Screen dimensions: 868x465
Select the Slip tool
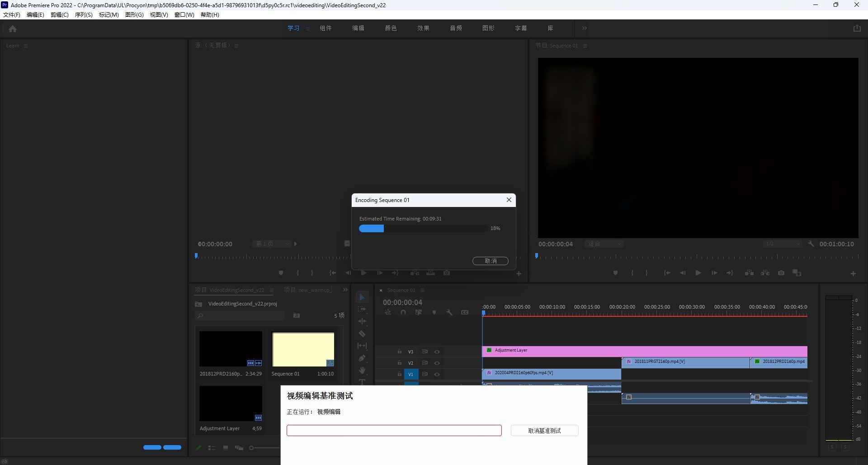[x=362, y=346]
